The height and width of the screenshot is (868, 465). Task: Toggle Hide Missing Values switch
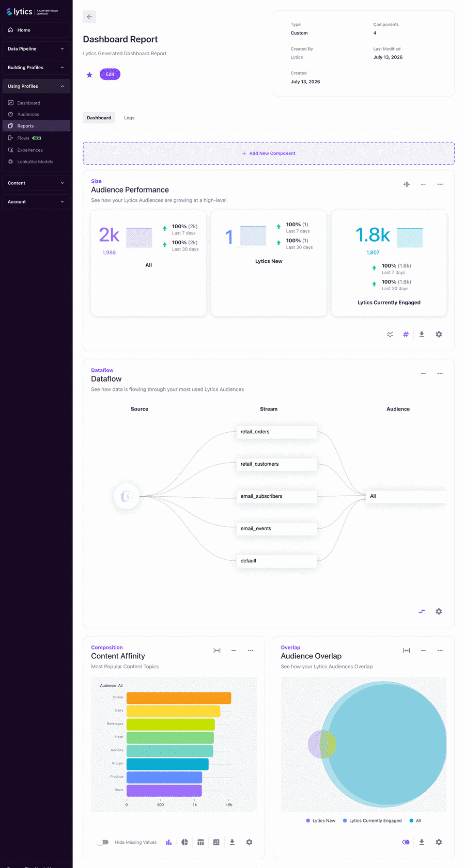(x=103, y=842)
